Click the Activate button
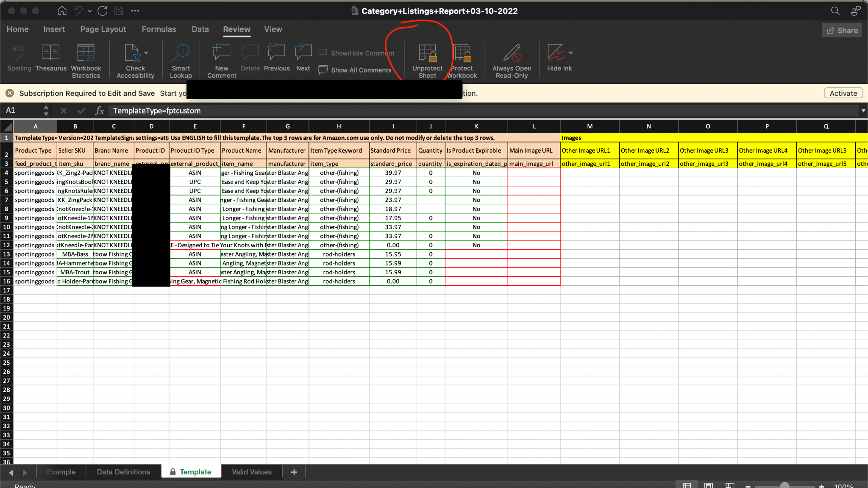868x488 pixels. click(843, 93)
